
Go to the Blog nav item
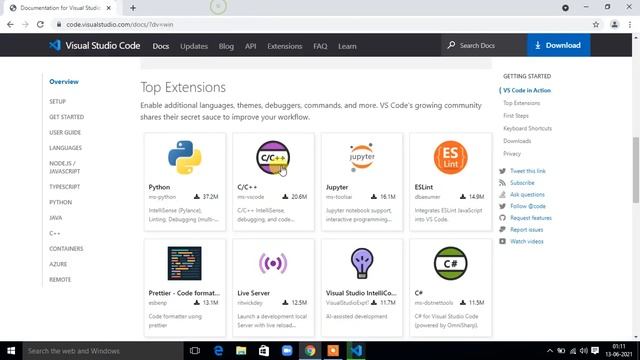[x=226, y=46]
